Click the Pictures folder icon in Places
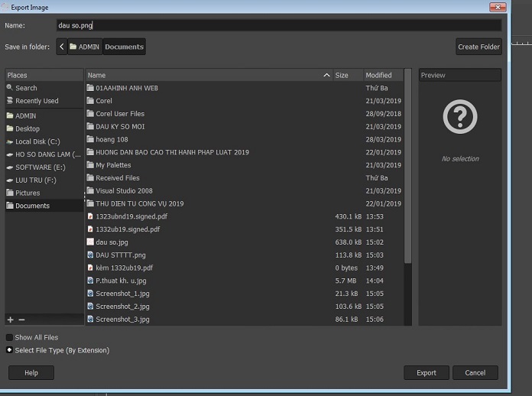Screen dimensions: 532x396 (10, 193)
